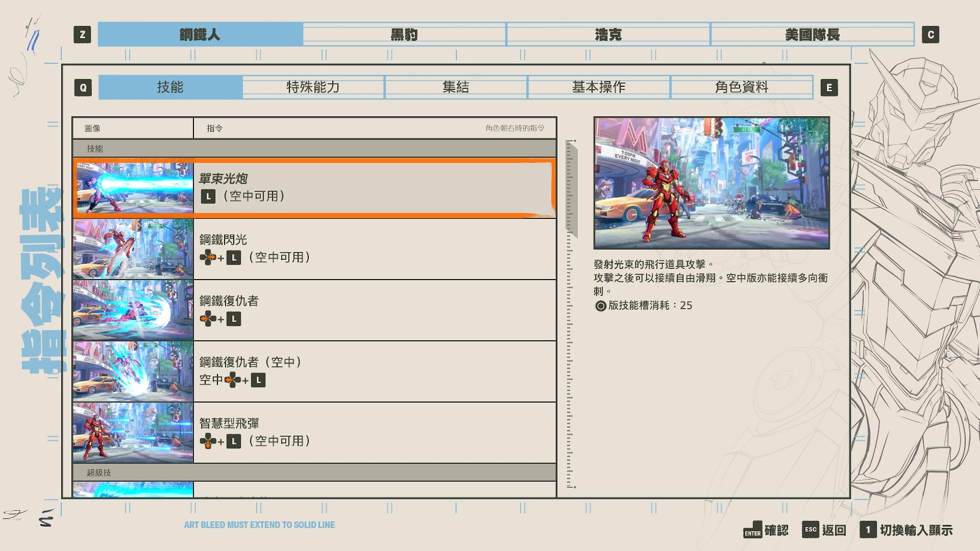Click the L button icon in 鋼鐵閃光 row
The width and height of the screenshot is (980, 551).
tap(234, 258)
